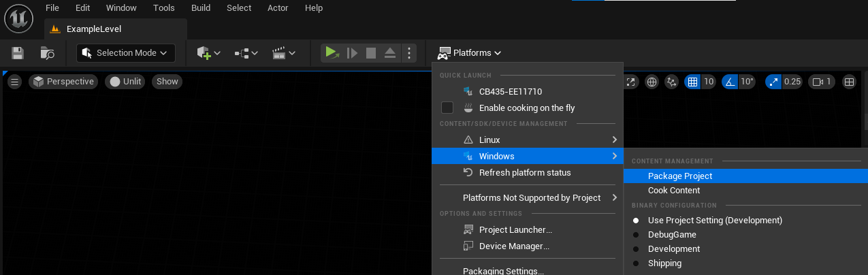Expand Platforms Not Supported by Project submenu

tap(532, 198)
